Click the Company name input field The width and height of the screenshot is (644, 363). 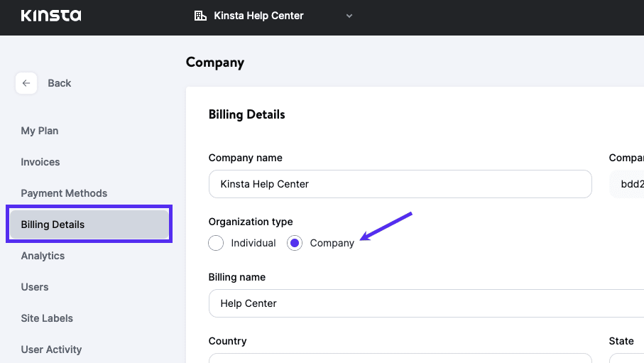coord(400,184)
